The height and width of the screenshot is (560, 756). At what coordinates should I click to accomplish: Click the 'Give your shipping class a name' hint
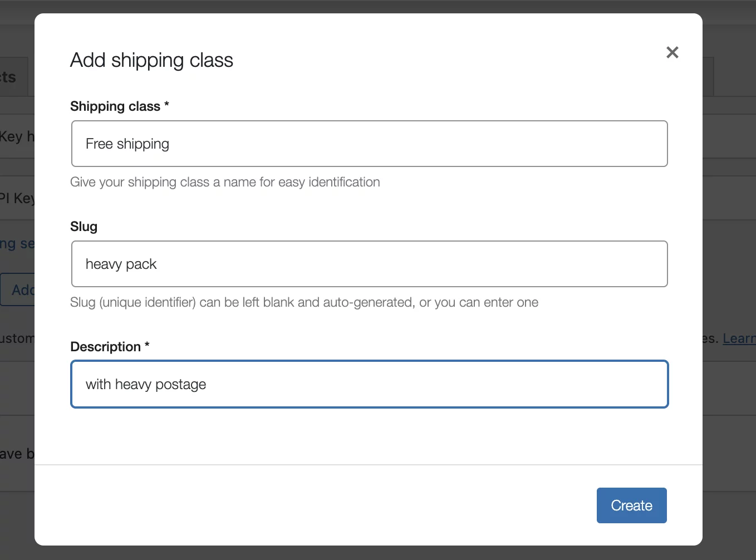pos(225,182)
